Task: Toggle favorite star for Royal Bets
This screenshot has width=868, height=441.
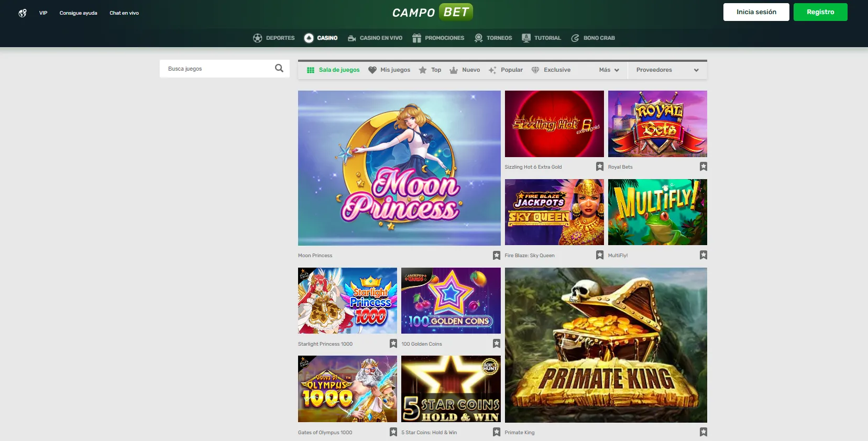Action: pos(704,167)
